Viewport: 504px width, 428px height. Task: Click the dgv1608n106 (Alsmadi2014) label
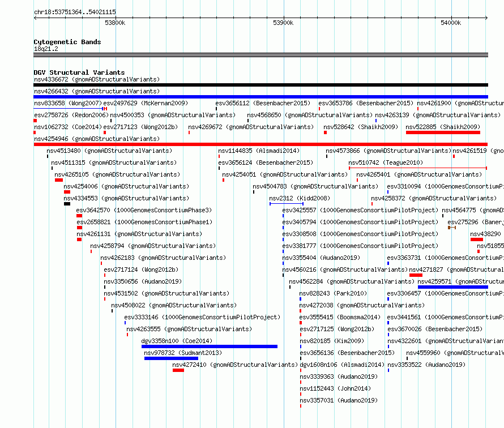pyautogui.click(x=342, y=365)
